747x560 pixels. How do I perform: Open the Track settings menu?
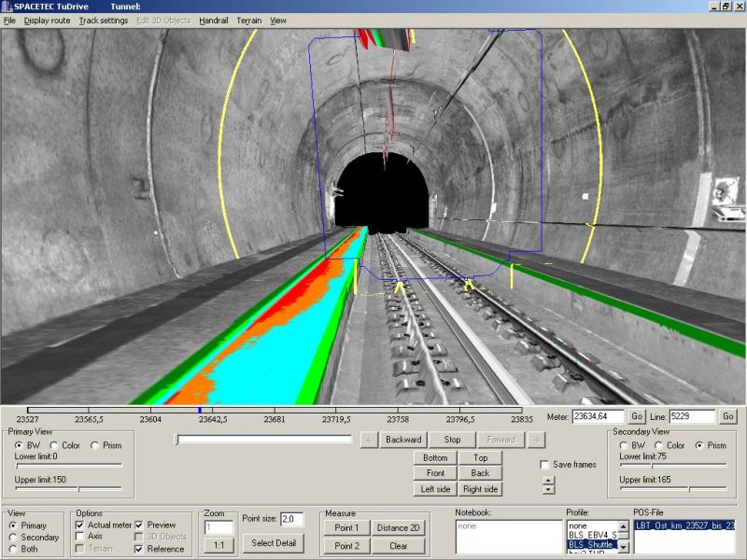pyautogui.click(x=104, y=20)
